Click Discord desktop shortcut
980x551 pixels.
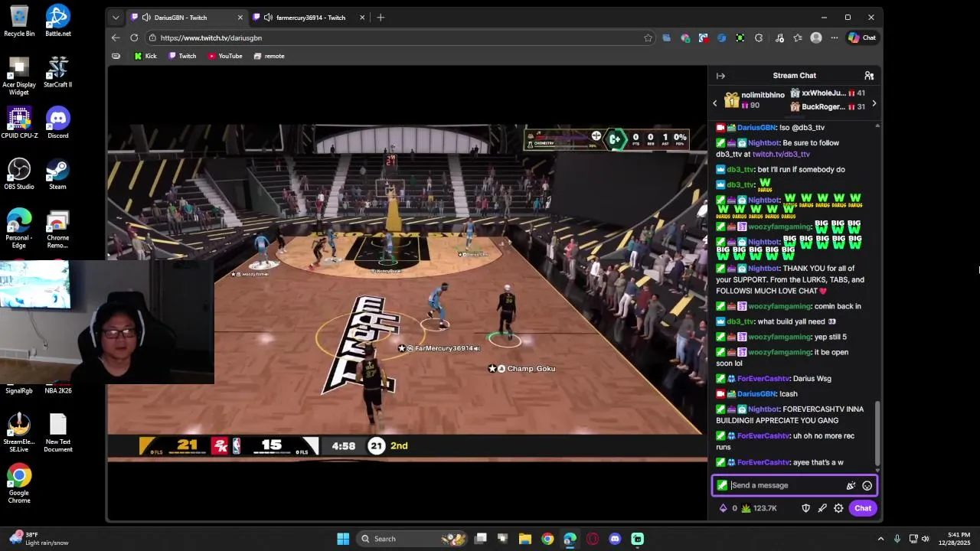pos(58,123)
